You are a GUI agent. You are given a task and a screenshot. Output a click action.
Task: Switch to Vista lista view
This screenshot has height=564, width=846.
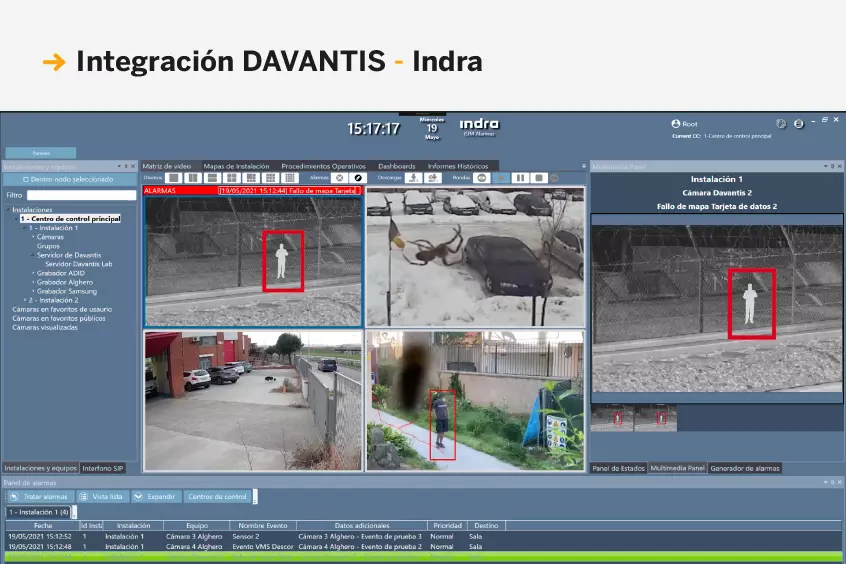(x=102, y=497)
